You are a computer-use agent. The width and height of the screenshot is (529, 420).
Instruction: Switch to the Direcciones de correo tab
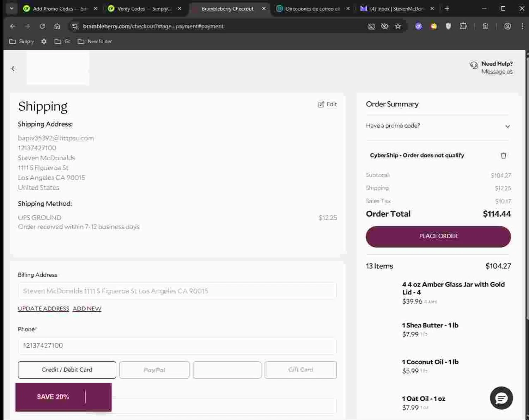tap(312, 8)
